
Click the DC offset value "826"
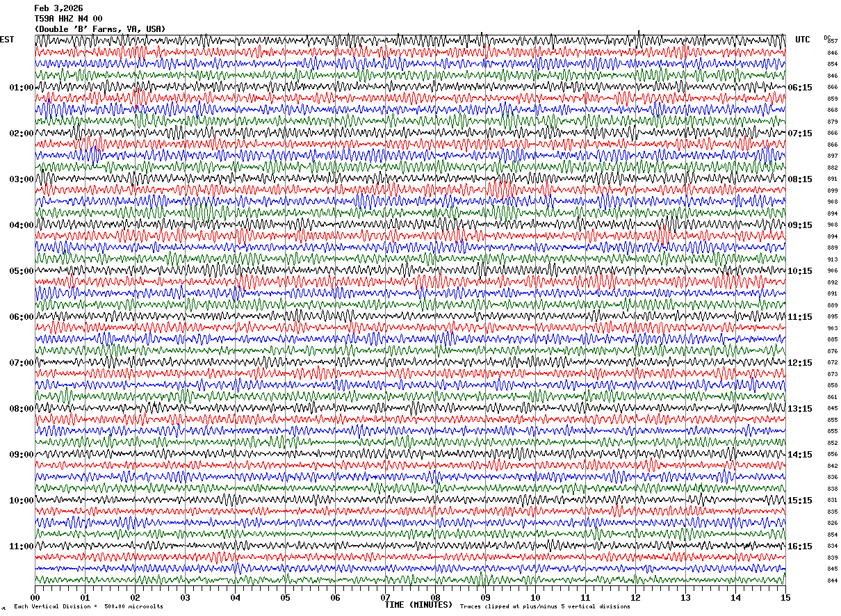tap(833, 524)
